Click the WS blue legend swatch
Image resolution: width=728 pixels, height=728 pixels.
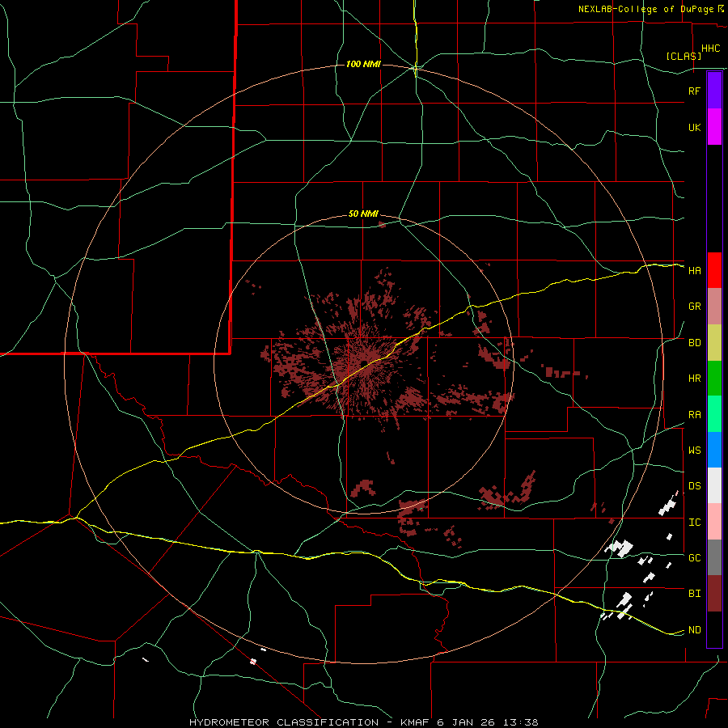(714, 450)
